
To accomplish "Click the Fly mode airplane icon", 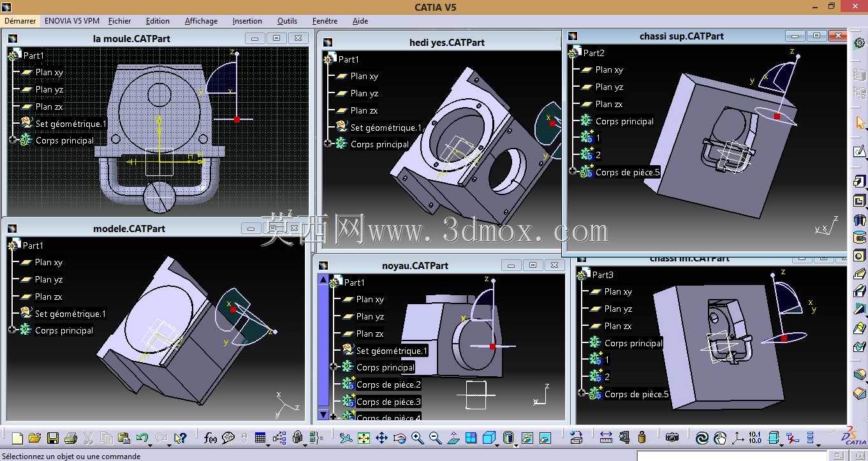I will click(x=346, y=438).
